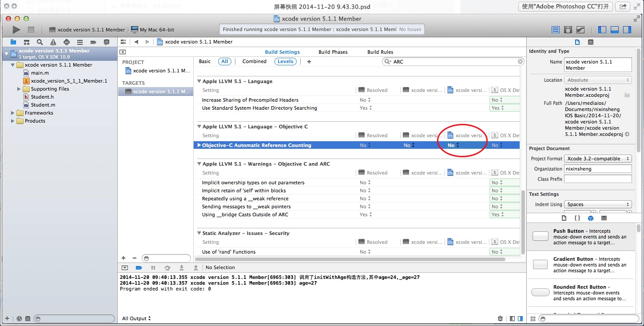Open the All Output console filter
This screenshot has width=644, height=326.
coord(136,318)
